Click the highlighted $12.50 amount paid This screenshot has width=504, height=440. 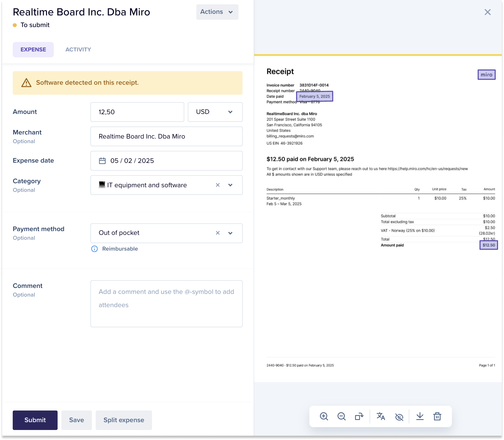click(x=489, y=245)
